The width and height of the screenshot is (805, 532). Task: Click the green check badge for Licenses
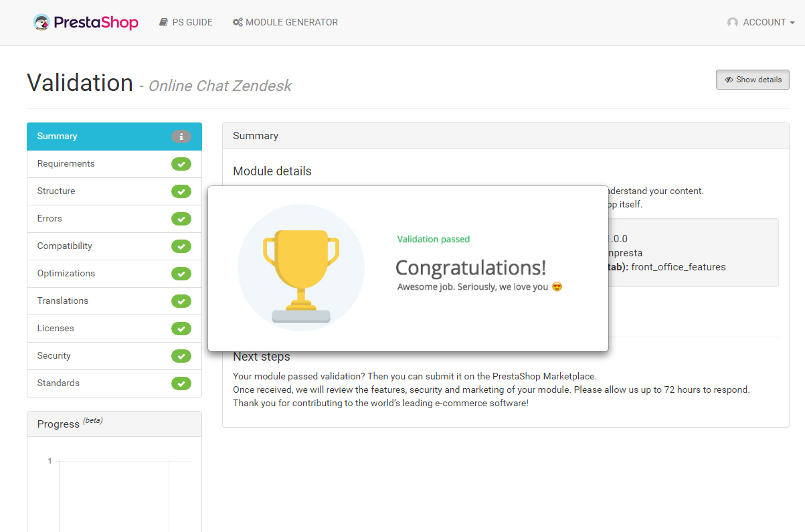181,329
